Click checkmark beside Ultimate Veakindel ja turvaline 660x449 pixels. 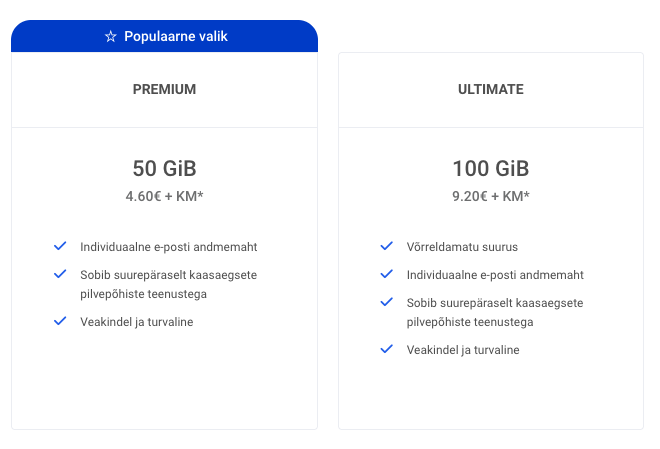[x=386, y=349]
